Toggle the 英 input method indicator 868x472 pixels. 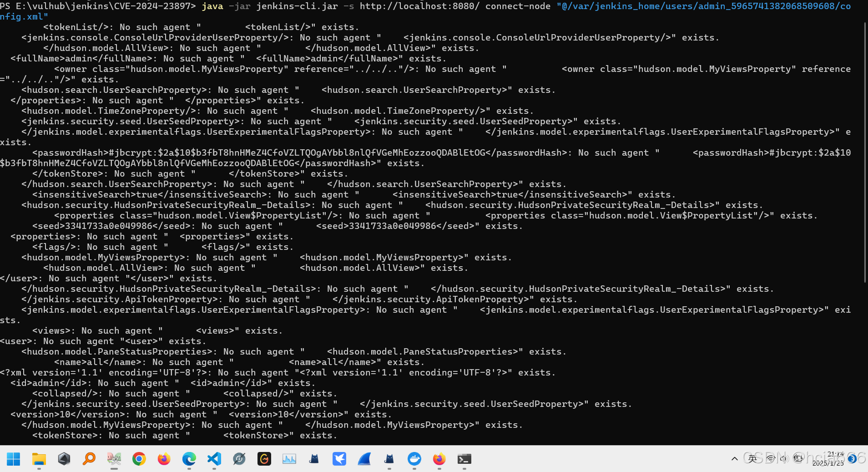(753, 459)
